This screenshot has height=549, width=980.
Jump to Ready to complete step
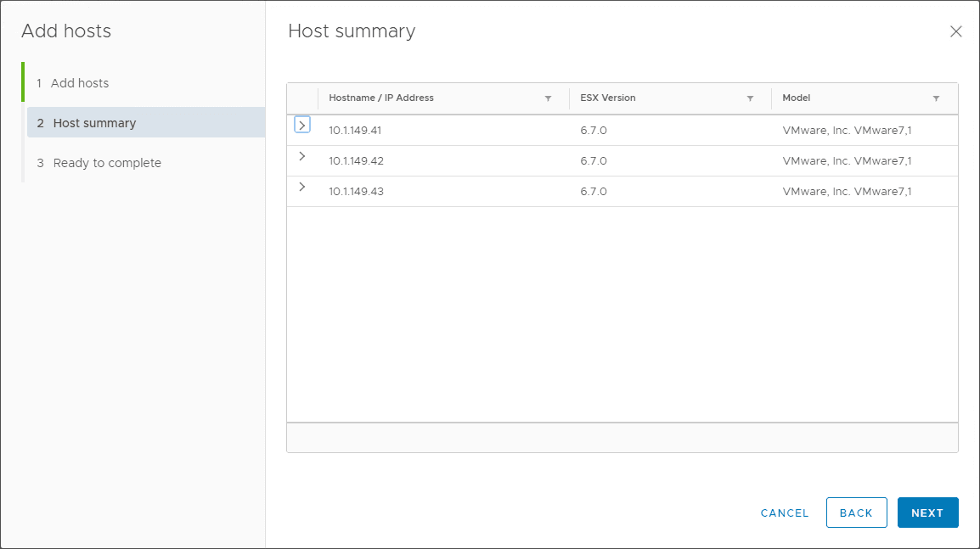click(x=107, y=163)
